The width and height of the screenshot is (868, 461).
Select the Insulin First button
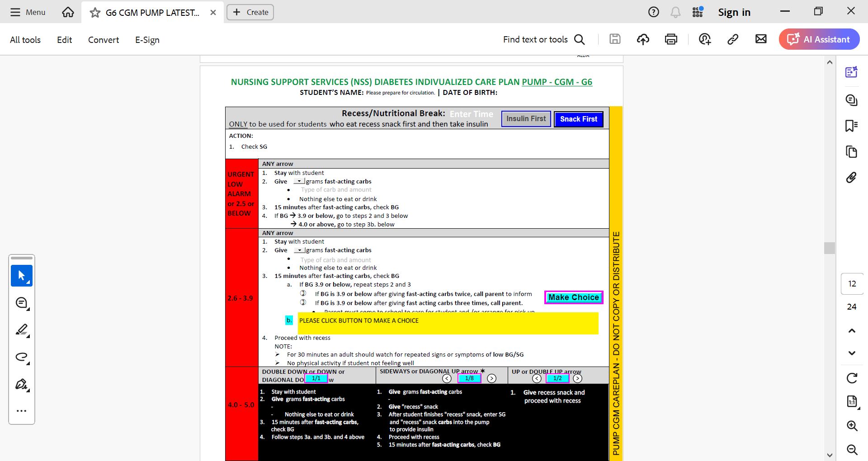(x=526, y=119)
